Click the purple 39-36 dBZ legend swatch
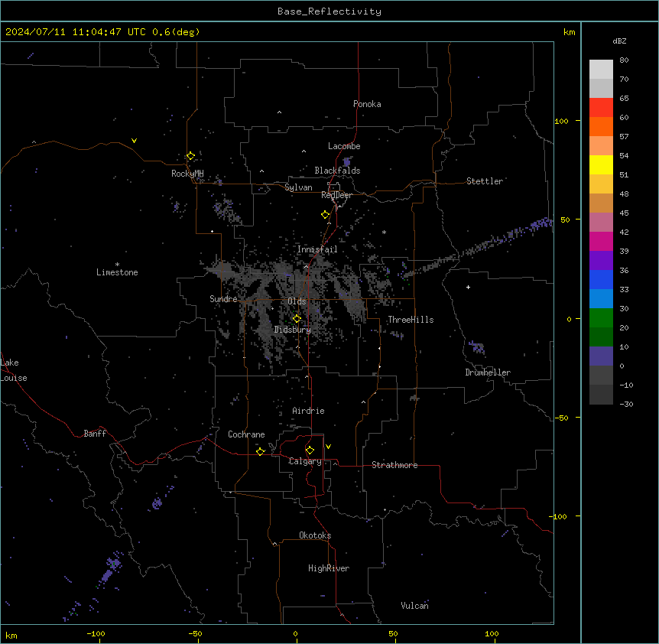 click(x=601, y=261)
